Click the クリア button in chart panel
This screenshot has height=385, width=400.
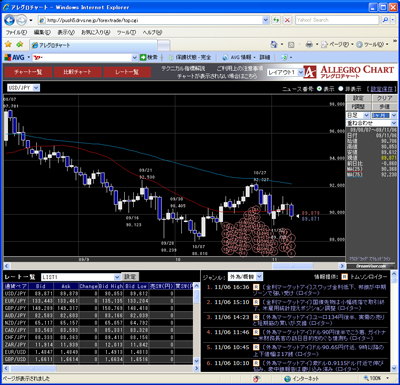[x=384, y=98]
